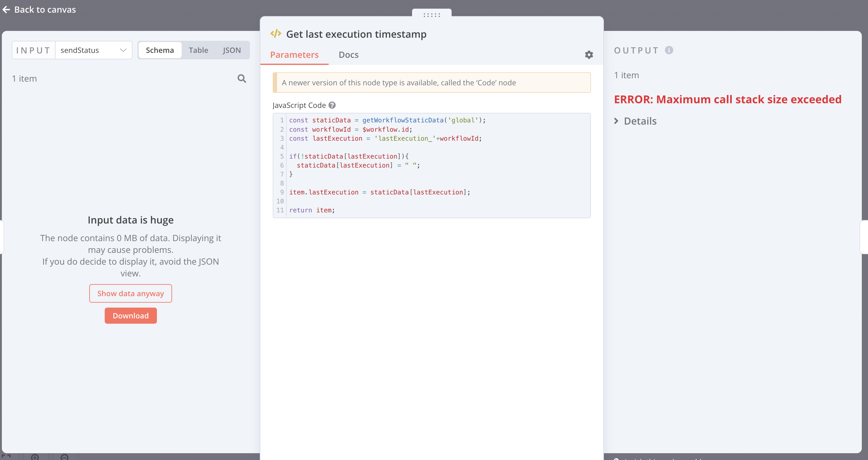The image size is (868, 460).
Task: Switch input view to JSON
Action: (x=231, y=50)
